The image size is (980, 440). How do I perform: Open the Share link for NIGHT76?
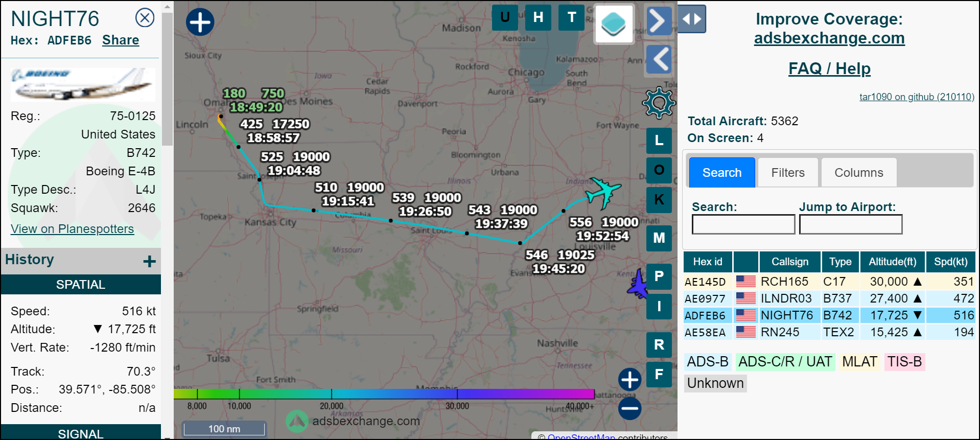[x=121, y=40]
